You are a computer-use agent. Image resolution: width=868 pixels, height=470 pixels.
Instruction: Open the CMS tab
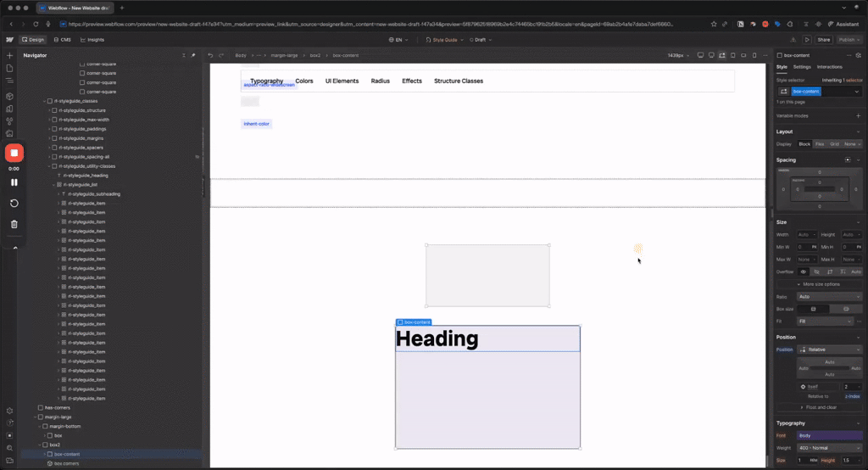pyautogui.click(x=63, y=40)
